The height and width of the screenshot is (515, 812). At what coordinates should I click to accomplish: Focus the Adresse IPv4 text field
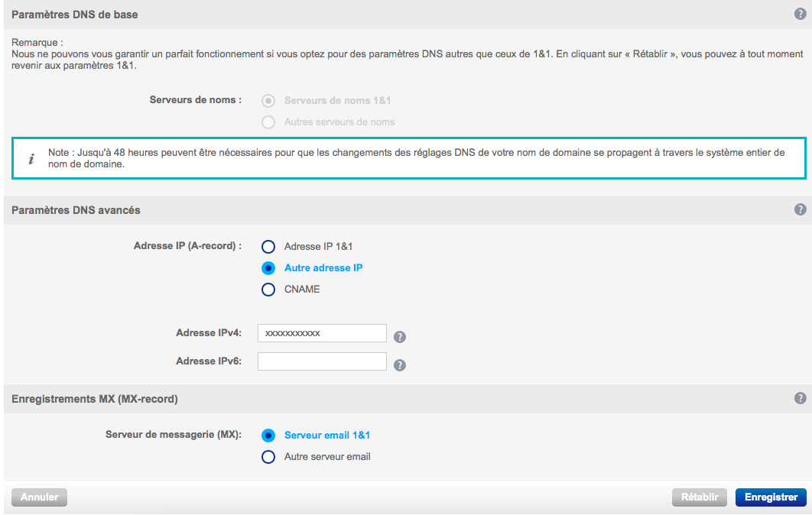tap(322, 333)
